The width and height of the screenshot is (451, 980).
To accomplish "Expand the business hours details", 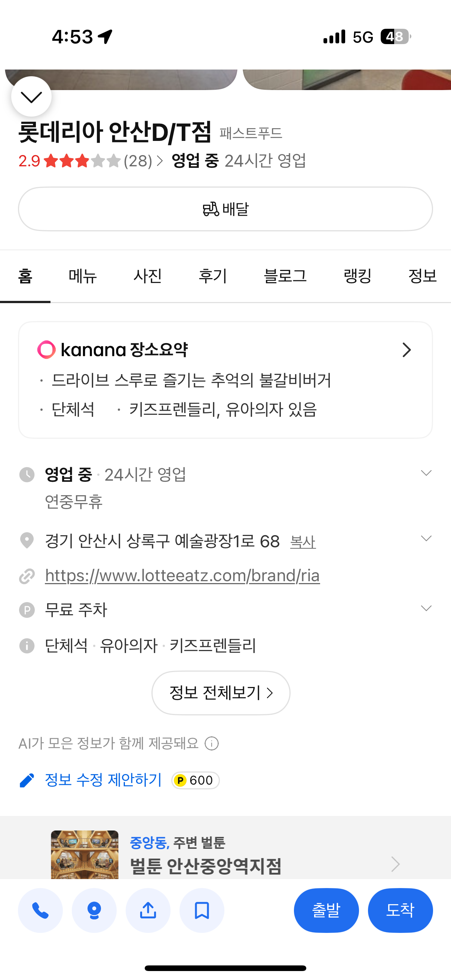I will [426, 473].
